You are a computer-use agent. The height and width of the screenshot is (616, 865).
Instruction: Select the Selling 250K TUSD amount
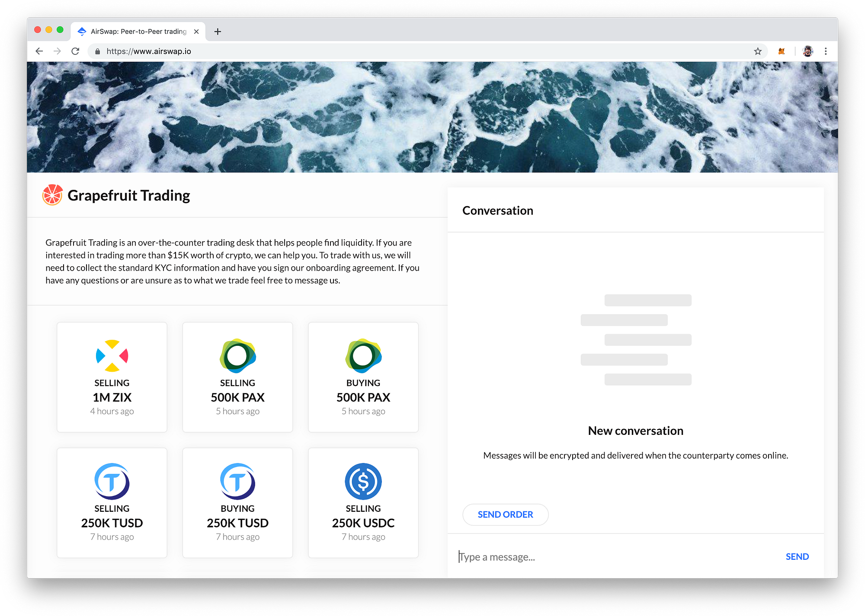click(112, 523)
